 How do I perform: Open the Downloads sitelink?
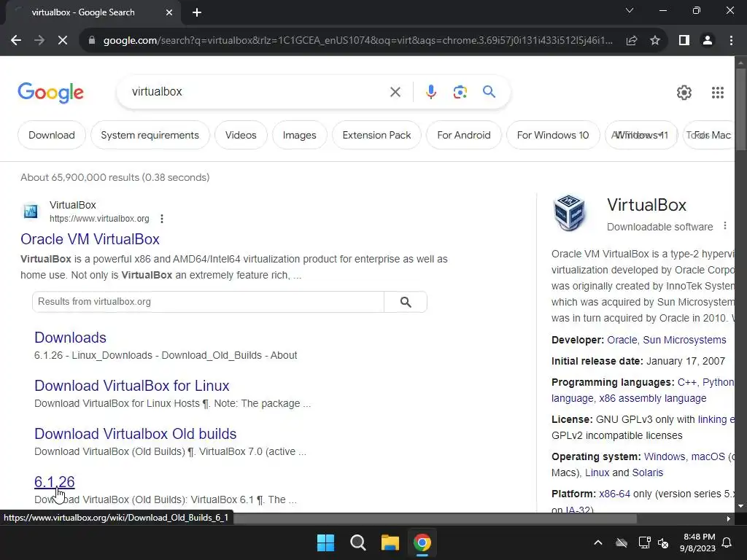(x=70, y=338)
